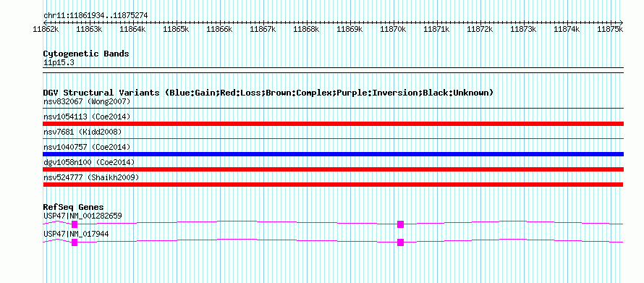Open variant nsv7681 (Kidd2008) label

(x=82, y=132)
